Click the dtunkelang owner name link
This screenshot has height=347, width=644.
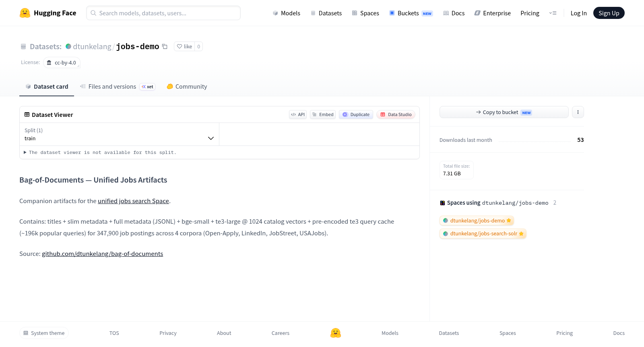pos(92,46)
